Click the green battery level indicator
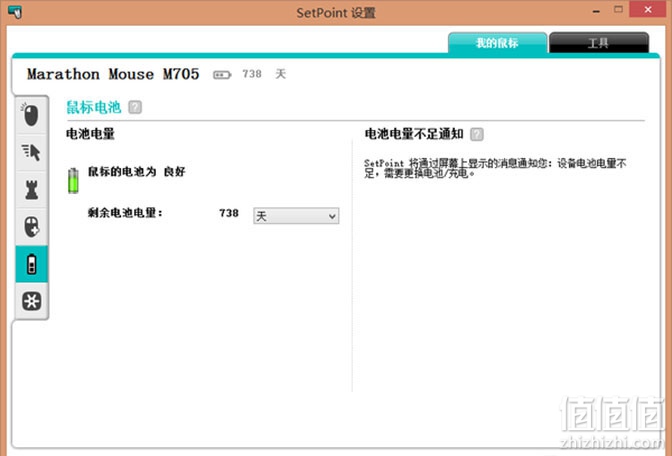 coord(73,180)
